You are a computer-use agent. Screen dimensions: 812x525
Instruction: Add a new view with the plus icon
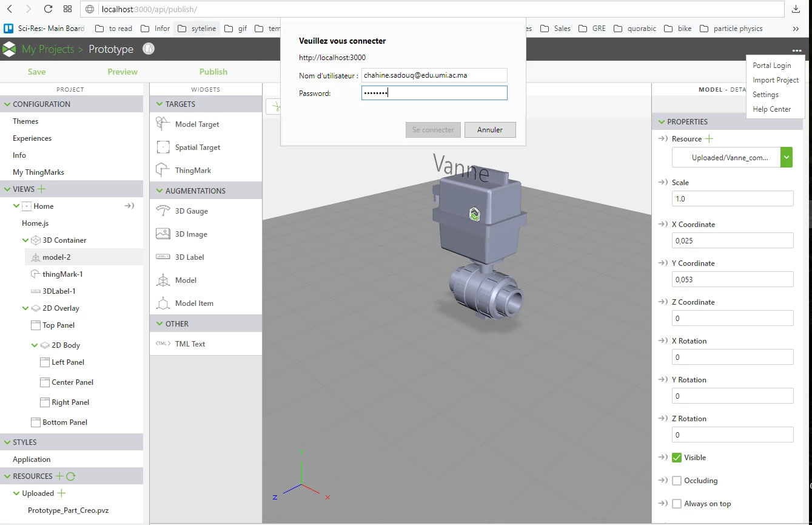point(42,189)
